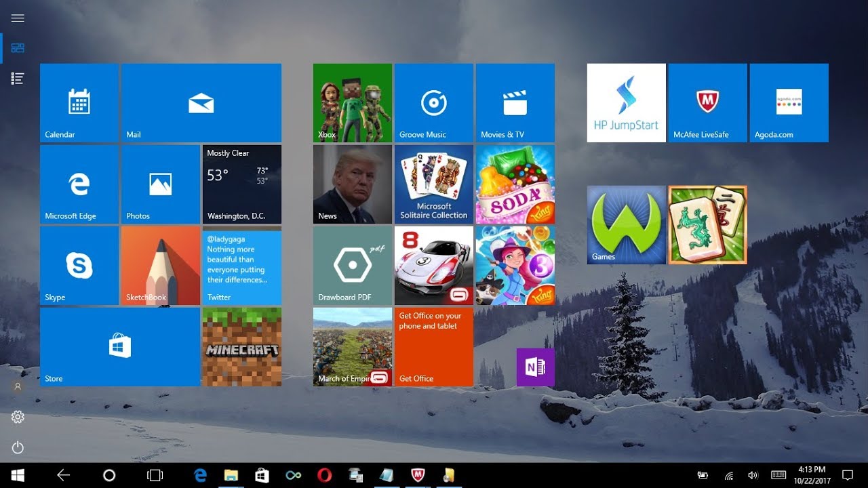Open Settings from the Start sidebar

point(18,417)
